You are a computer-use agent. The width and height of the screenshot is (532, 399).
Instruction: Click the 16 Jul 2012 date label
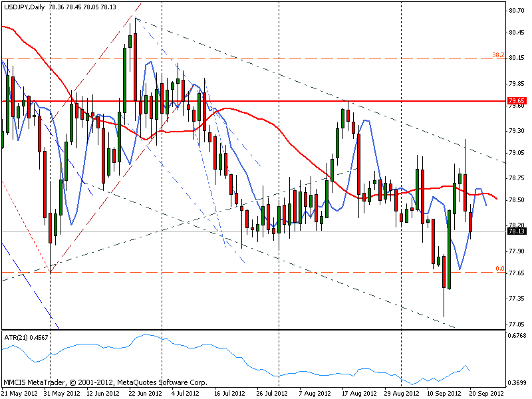pyautogui.click(x=229, y=394)
